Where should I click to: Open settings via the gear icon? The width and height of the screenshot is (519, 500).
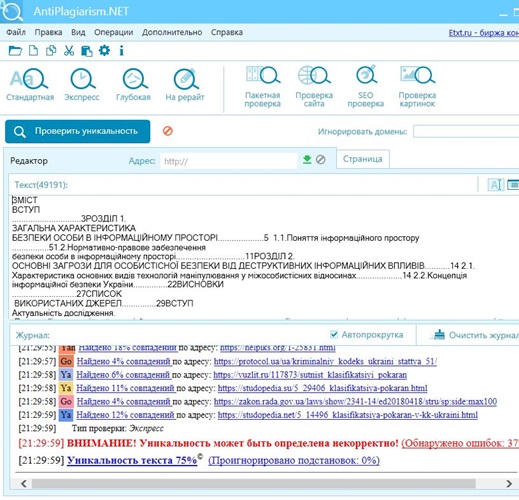pos(104,51)
